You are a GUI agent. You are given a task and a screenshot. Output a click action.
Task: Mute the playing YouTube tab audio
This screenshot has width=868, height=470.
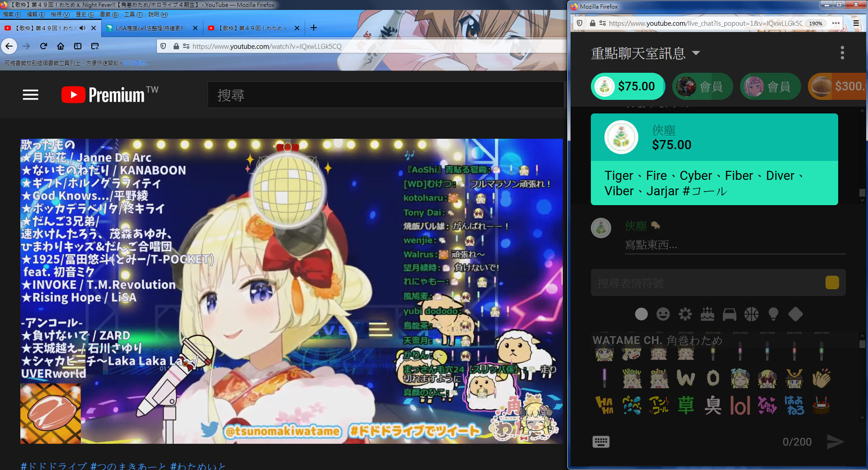[x=82, y=28]
